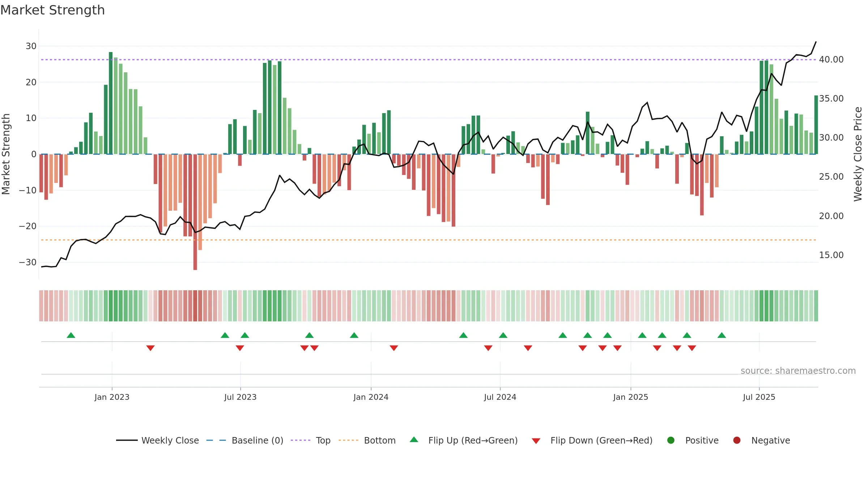Click the −10 strength tick label
This screenshot has width=868, height=488.
coord(28,190)
